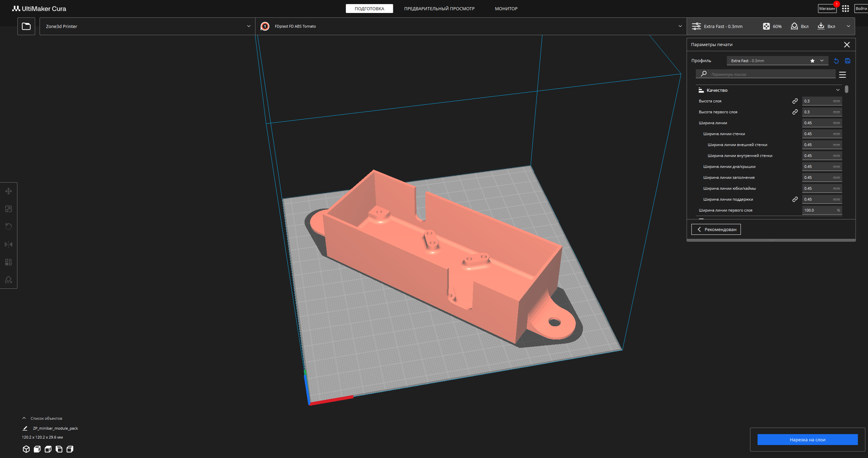Click the search magnifier icon
Image resolution: width=868 pixels, height=458 pixels.
(704, 74)
